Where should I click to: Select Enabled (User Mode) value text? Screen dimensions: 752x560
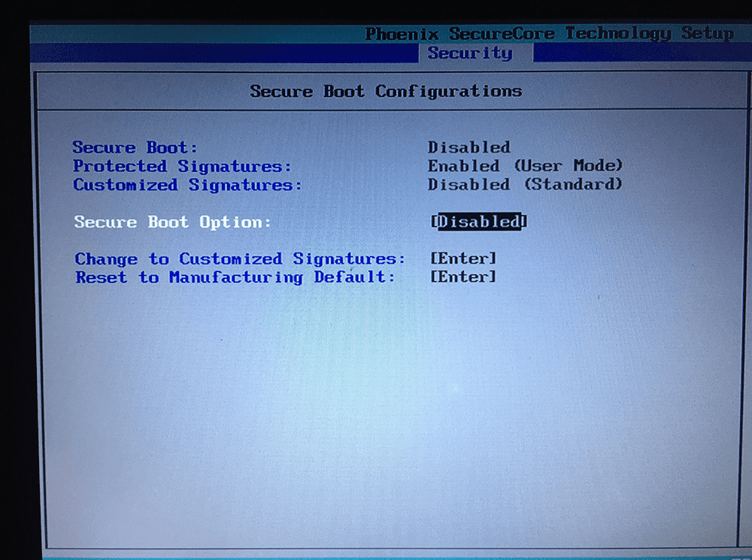(525, 165)
